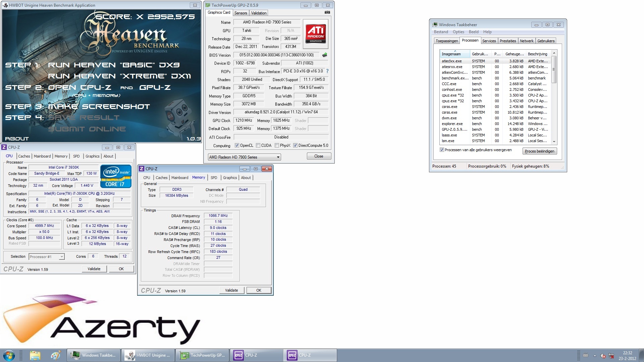
Task: Click the Windows Start orb
Action: (x=9, y=355)
